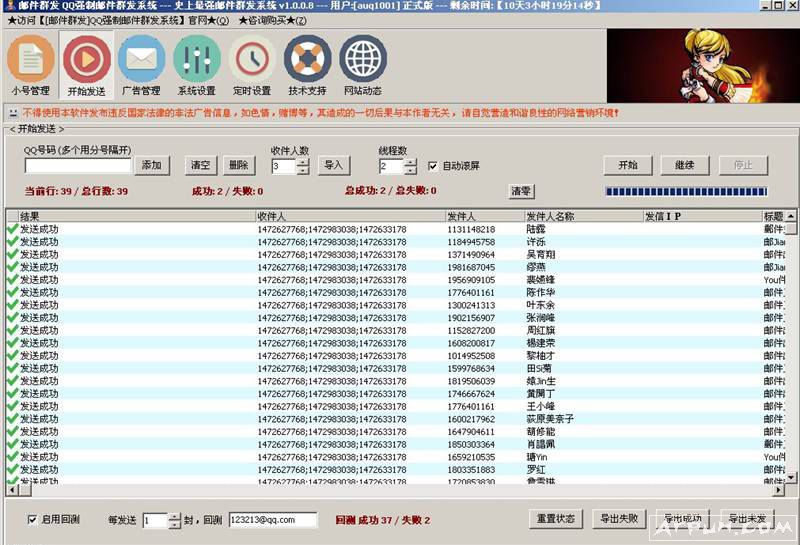Decrease the 线程数 thread count spinner

(x=410, y=171)
